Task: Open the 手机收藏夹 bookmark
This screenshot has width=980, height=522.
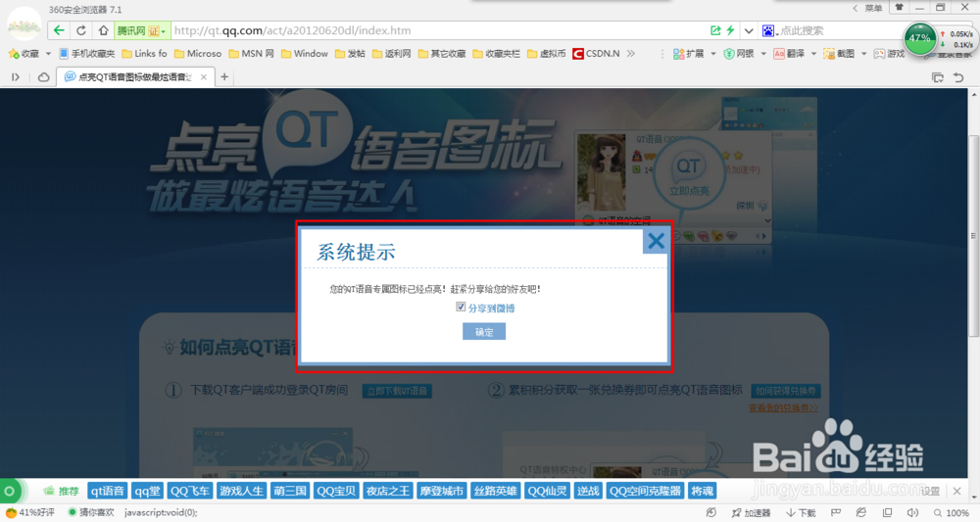Action: [87, 54]
